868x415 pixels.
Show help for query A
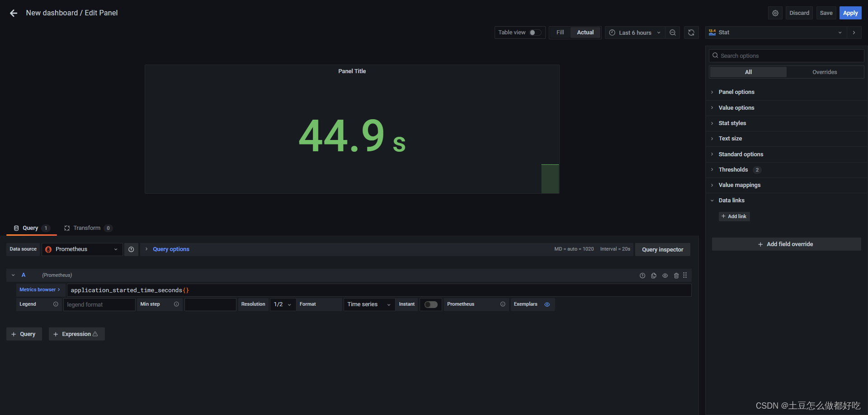click(x=642, y=275)
